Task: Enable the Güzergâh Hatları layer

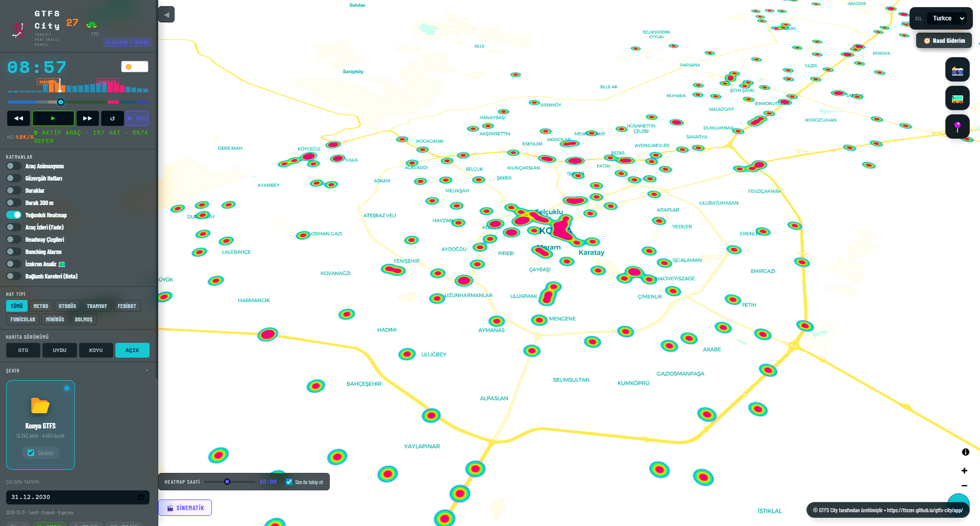Action: click(x=14, y=178)
